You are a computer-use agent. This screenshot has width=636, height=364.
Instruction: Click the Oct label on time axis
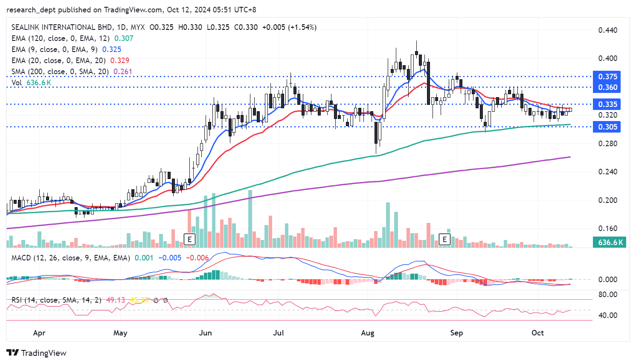coord(537,333)
